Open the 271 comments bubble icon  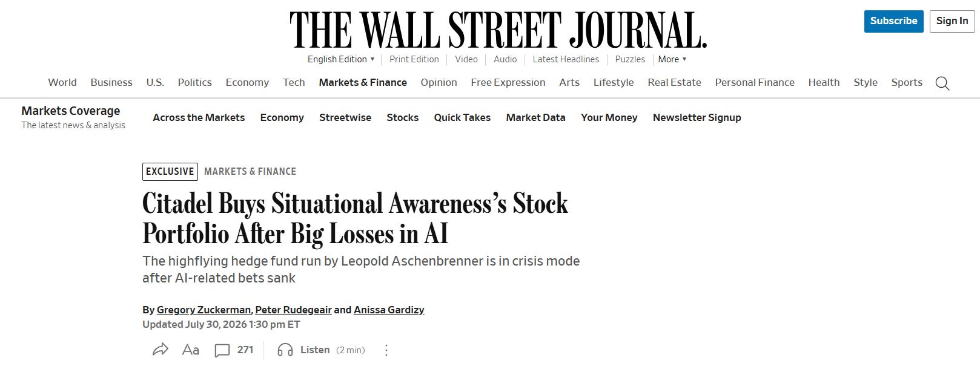click(x=222, y=350)
